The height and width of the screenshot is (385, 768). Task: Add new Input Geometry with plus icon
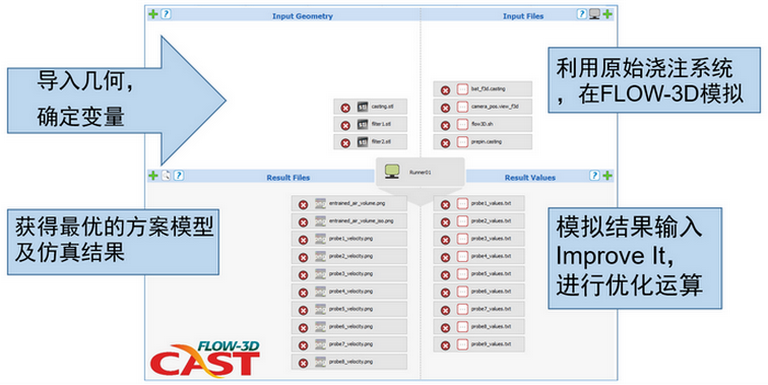153,14
